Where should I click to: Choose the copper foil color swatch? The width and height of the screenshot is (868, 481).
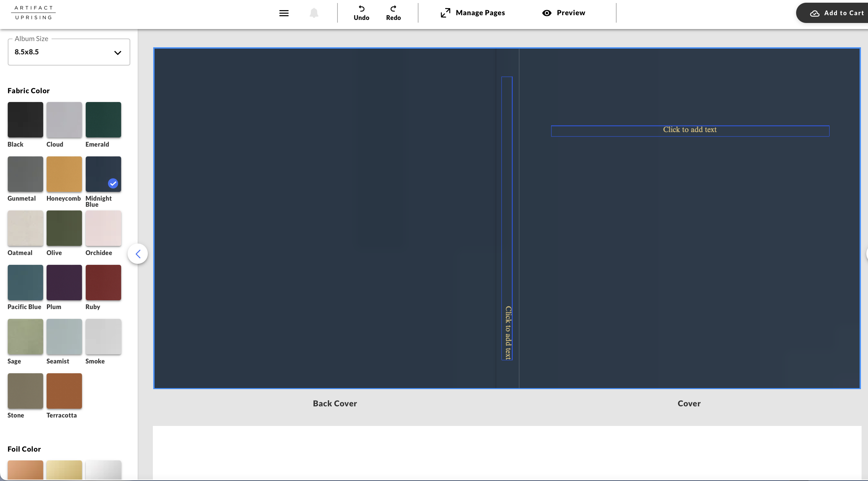[25, 470]
